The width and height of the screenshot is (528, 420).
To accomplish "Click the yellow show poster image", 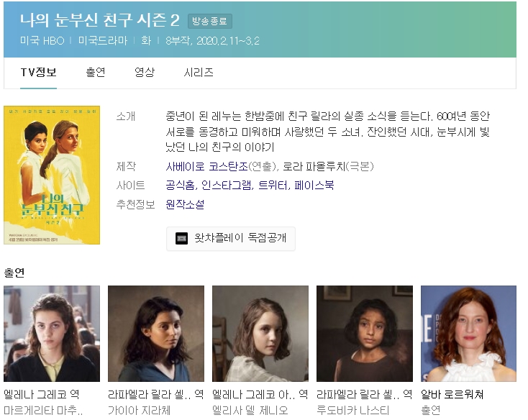I will tap(52, 175).
